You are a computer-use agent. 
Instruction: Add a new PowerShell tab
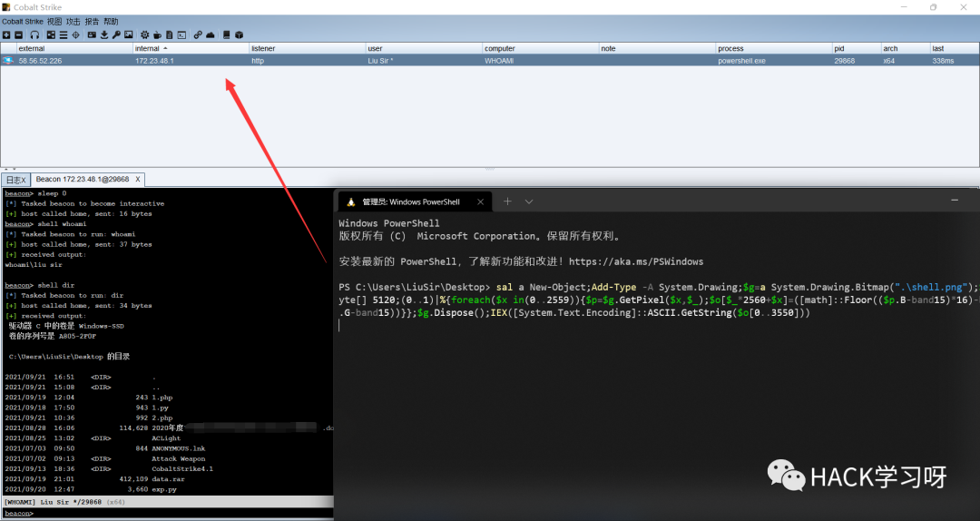507,202
